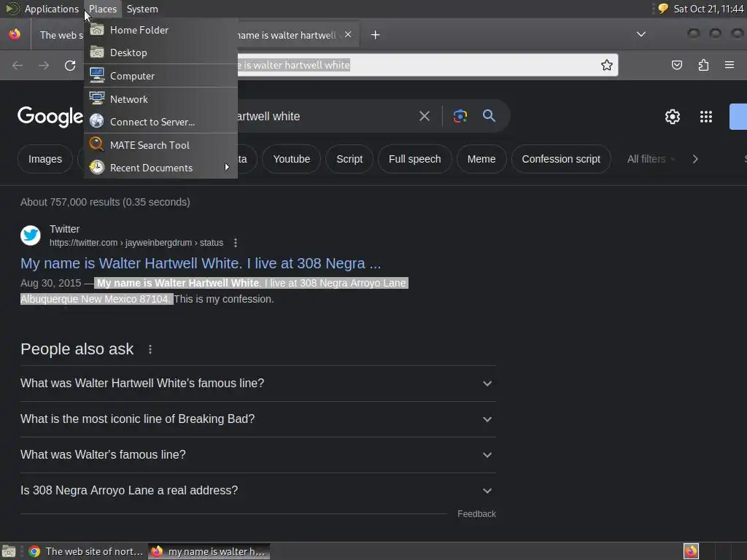Image resolution: width=747 pixels, height=560 pixels.
Task: Switch to Chrome taskbar window
Action: [x=86, y=551]
